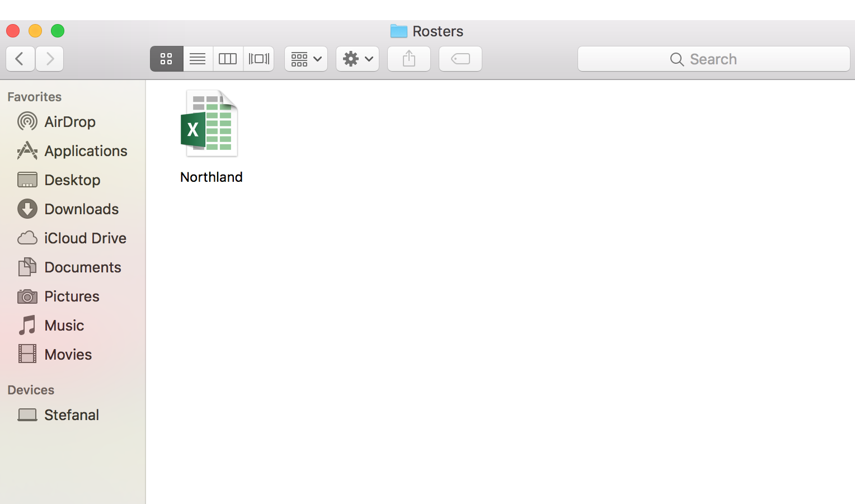855x504 pixels.
Task: Click the Rosters window title
Action: pyautogui.click(x=438, y=31)
